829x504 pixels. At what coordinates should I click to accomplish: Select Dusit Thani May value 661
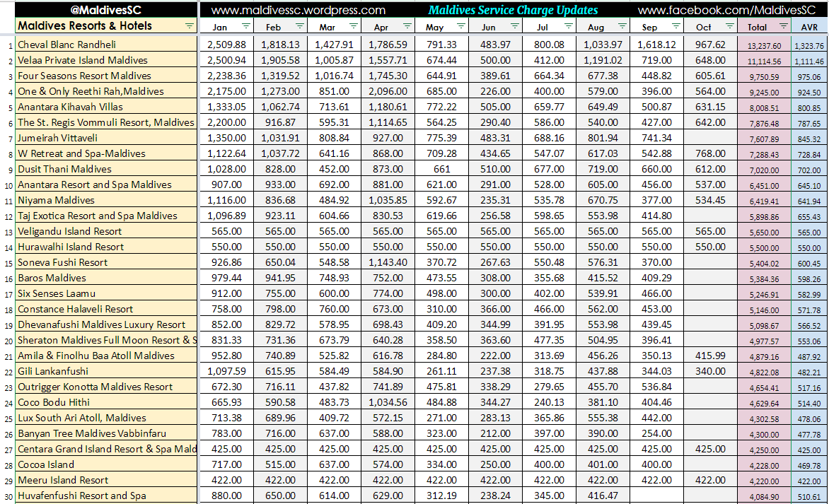441,169
